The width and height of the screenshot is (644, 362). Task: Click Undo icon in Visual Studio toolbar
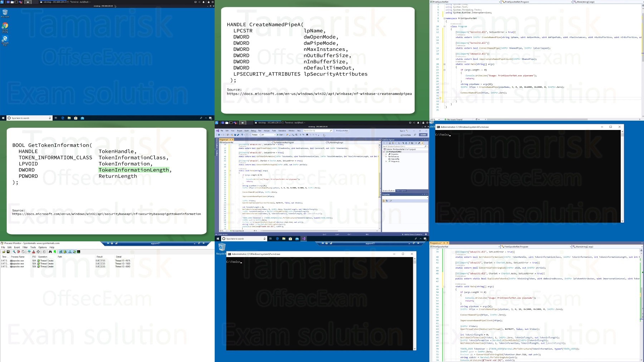click(242, 135)
